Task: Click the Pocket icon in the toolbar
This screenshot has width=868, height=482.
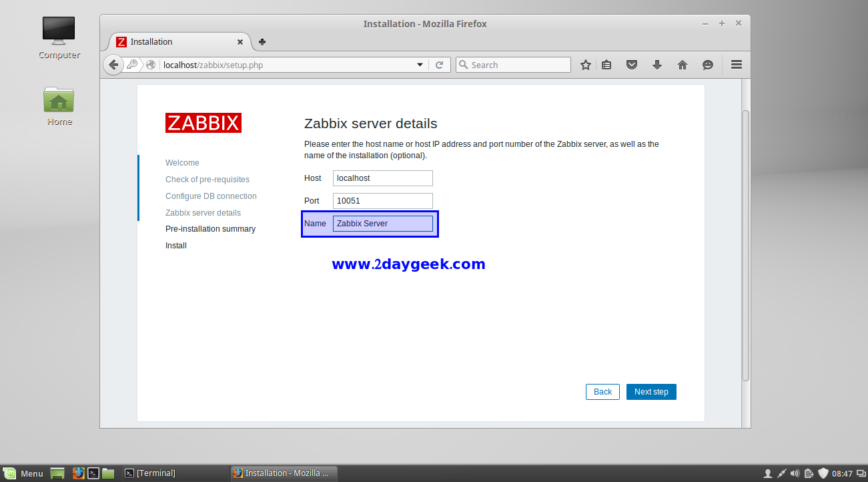Action: tap(632, 65)
